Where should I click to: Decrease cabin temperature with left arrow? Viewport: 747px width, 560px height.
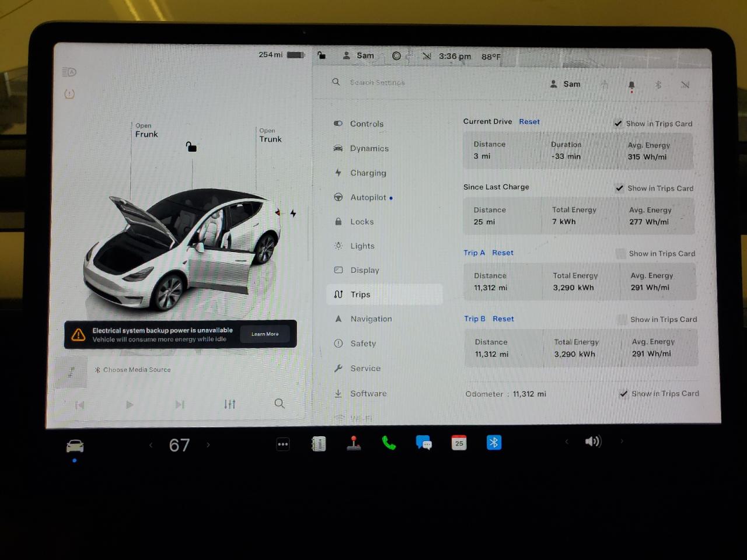151,445
